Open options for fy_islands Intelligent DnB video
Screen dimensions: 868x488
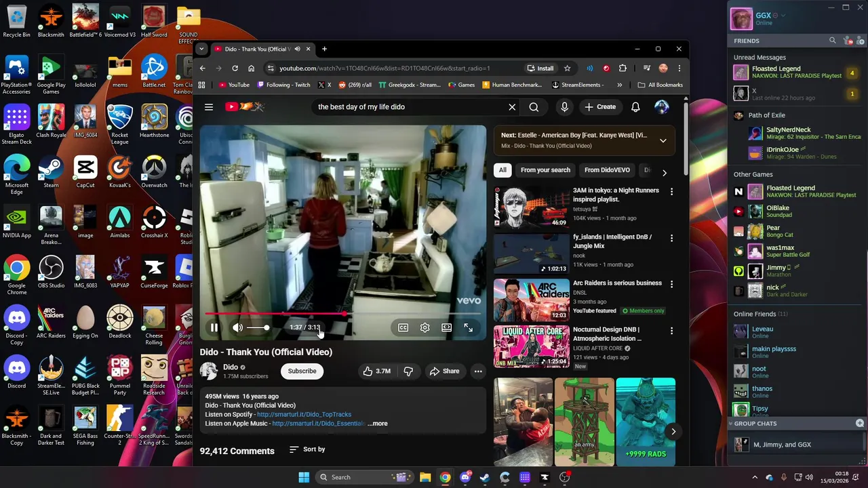pyautogui.click(x=671, y=239)
